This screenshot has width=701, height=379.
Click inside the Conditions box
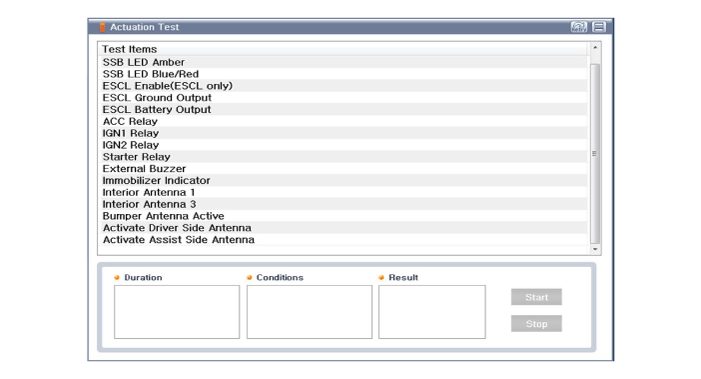click(309, 312)
